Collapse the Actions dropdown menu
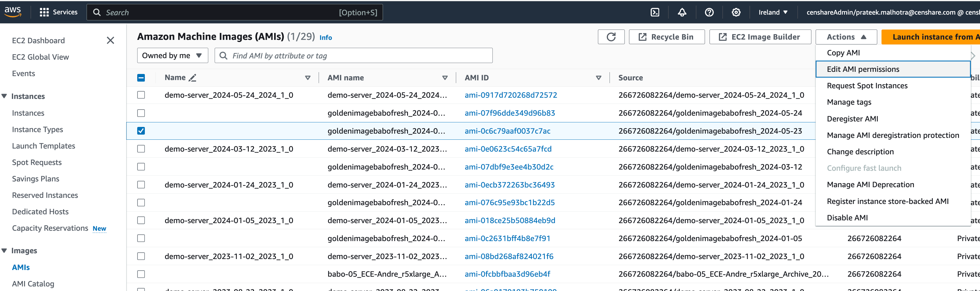Screen dimensions: 980x291 [846, 37]
